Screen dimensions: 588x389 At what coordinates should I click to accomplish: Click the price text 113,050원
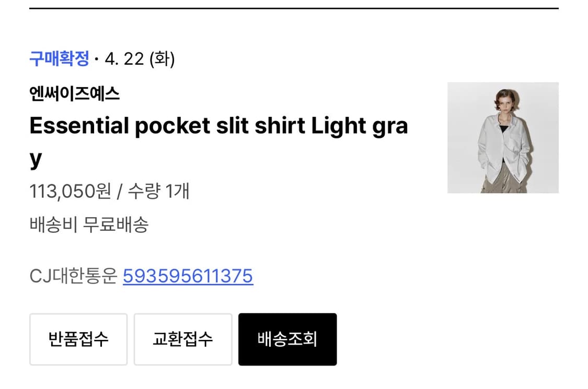(71, 192)
